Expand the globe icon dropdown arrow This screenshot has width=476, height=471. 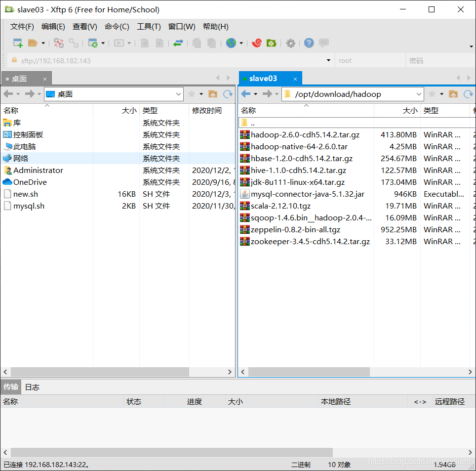tap(241, 43)
